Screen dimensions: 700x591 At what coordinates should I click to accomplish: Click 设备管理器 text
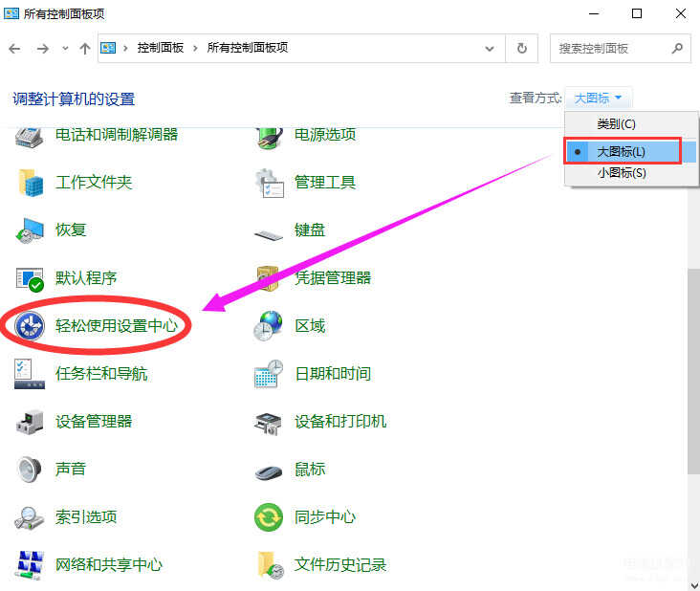click(x=94, y=422)
